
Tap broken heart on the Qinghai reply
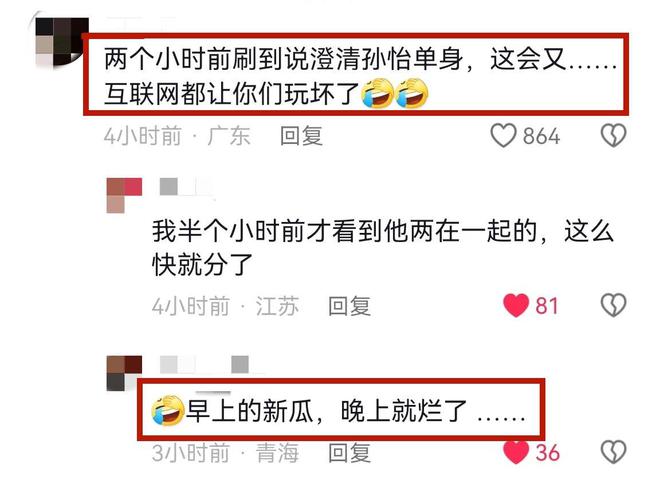click(x=613, y=452)
